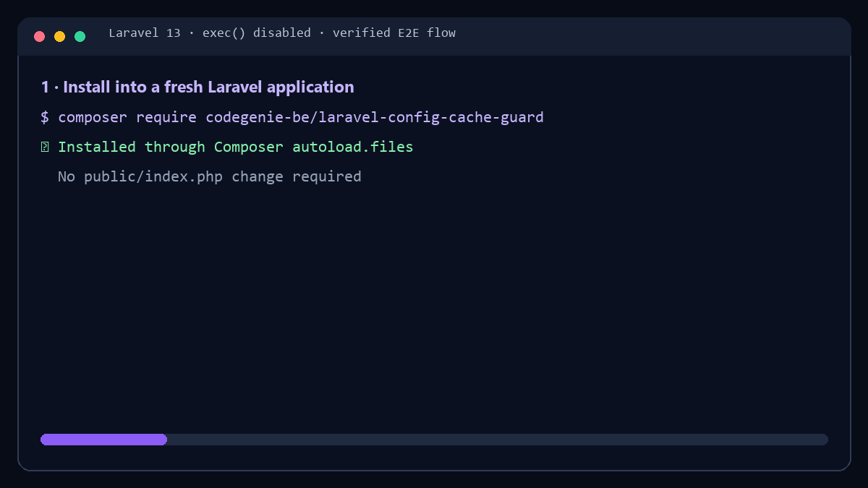Image resolution: width=868 pixels, height=488 pixels.
Task: Click 'Installed through Composer autoload.files' line
Action: click(227, 147)
